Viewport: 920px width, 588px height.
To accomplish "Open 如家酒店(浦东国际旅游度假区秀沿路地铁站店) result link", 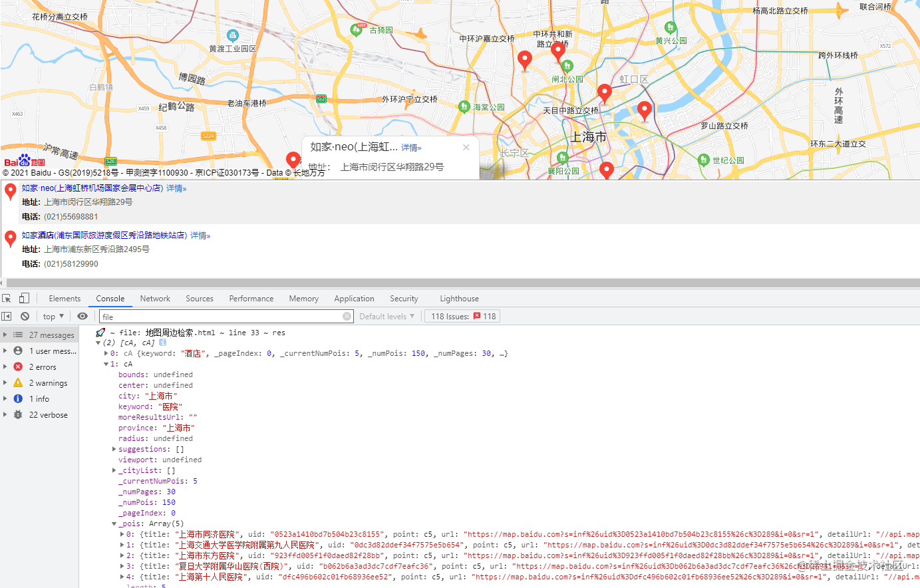I will point(104,235).
